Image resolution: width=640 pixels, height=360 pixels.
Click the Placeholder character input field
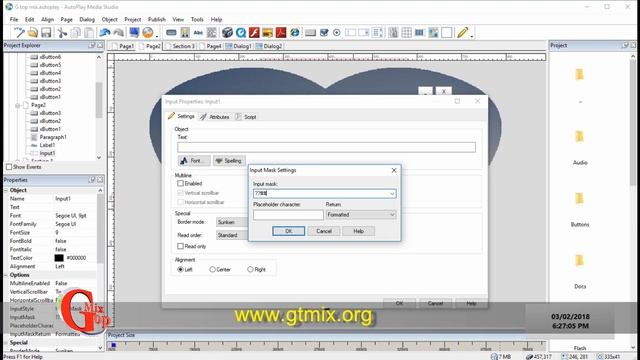[x=288, y=215]
